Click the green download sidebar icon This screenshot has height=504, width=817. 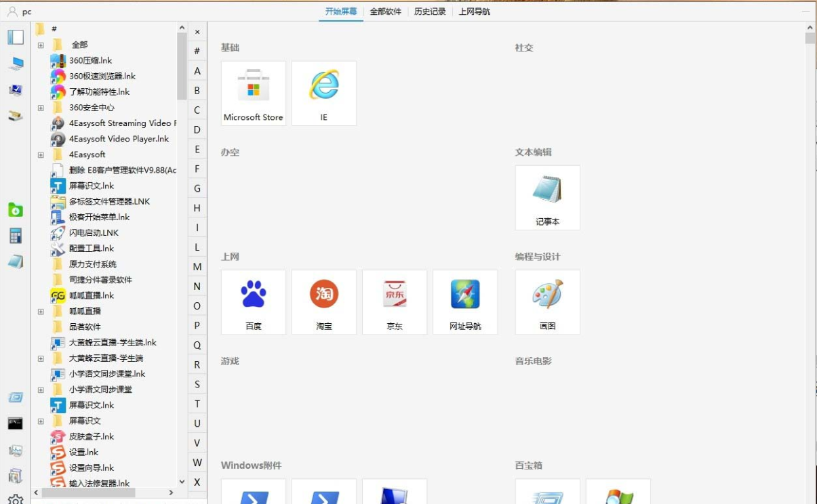point(15,210)
